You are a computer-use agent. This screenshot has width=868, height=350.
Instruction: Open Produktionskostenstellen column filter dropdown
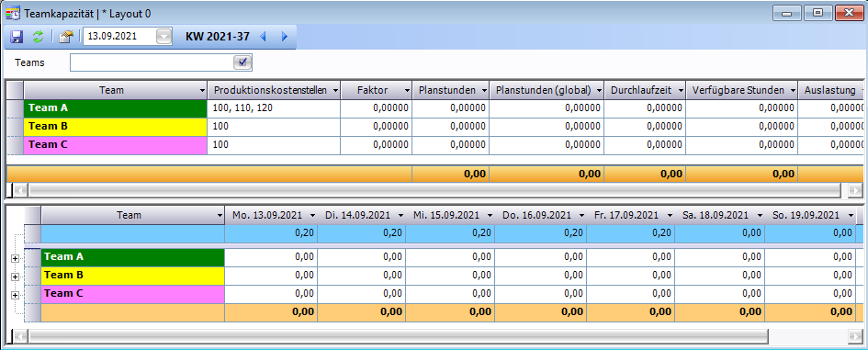click(x=335, y=90)
